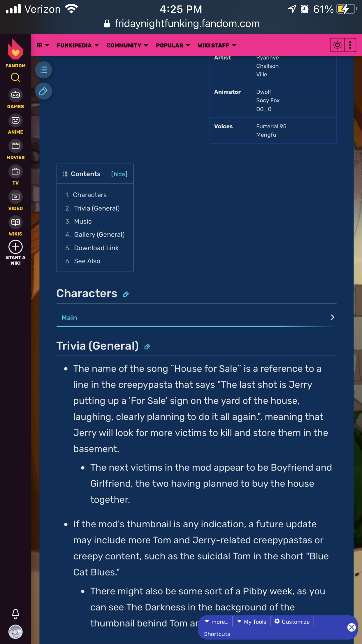The image size is (362, 644).
Task: Select animator name "Dwolf"
Action: (x=264, y=92)
